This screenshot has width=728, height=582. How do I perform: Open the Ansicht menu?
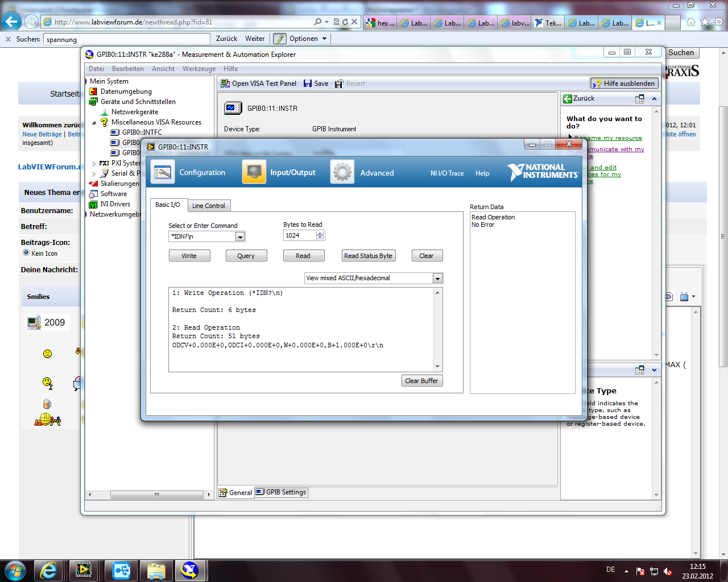point(163,69)
